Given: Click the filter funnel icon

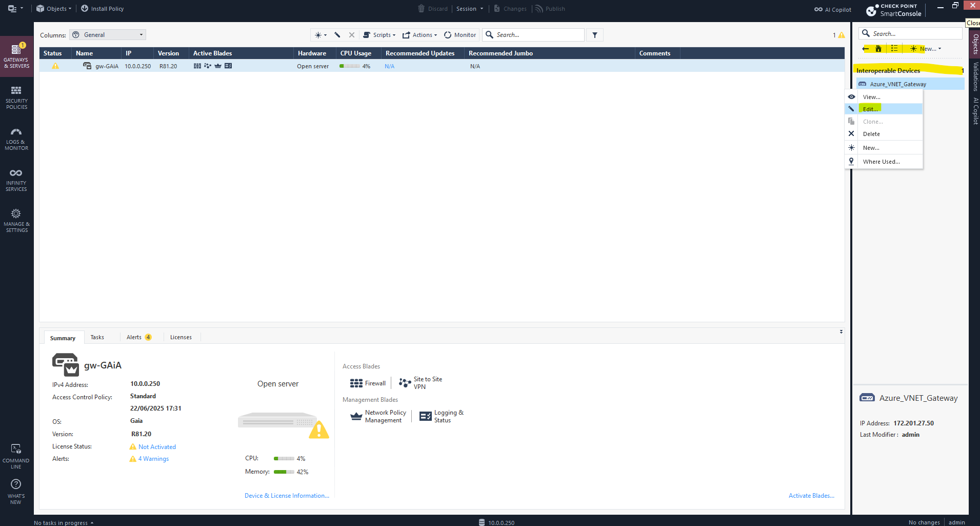Looking at the screenshot, I should pos(595,35).
